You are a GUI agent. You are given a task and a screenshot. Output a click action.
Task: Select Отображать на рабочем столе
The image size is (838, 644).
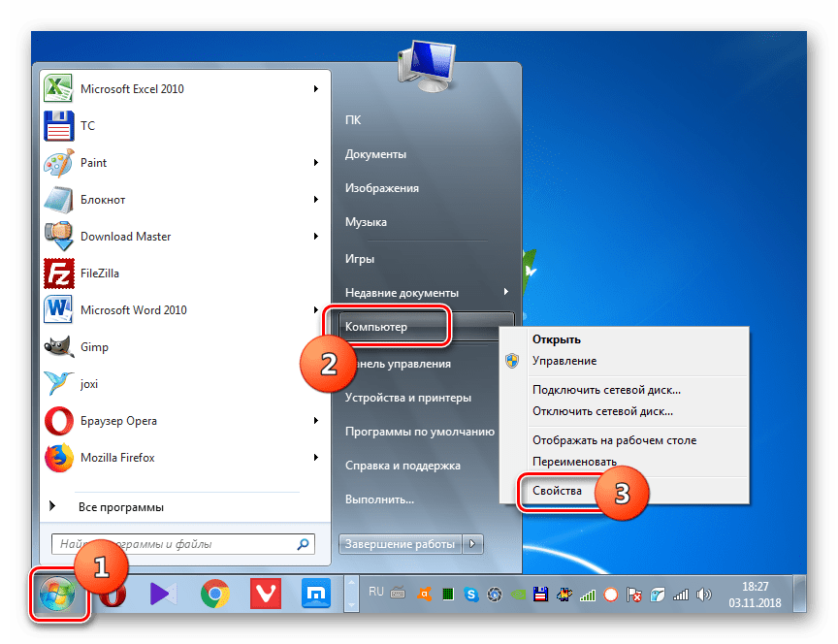(615, 440)
